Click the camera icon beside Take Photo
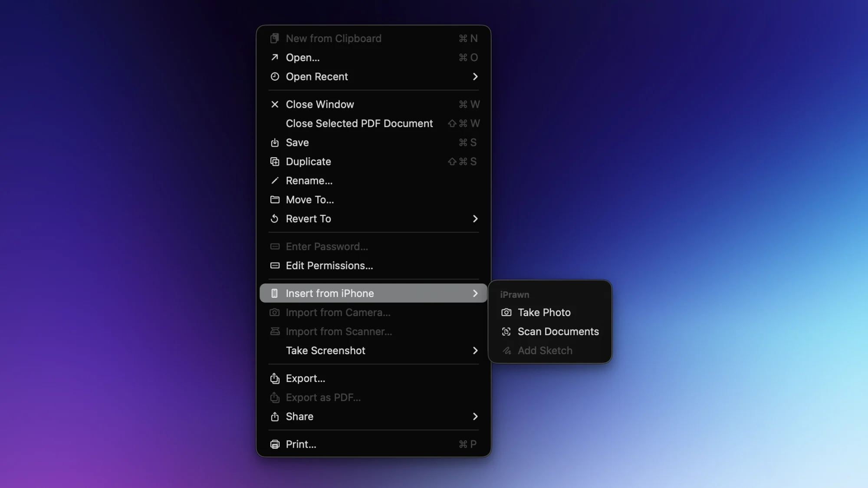The width and height of the screenshot is (868, 488). click(x=506, y=313)
